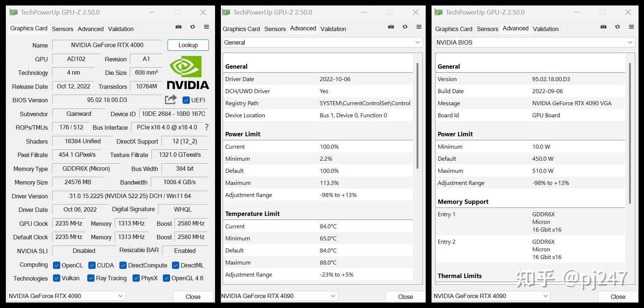The image size is (644, 308).
Task: Click Close in the NVIDIA BIOS window
Action: tap(618, 297)
